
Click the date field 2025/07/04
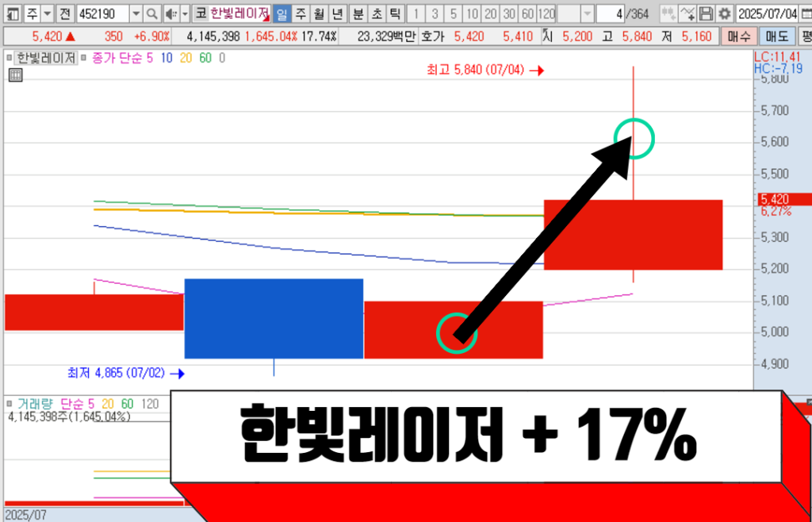coord(767,13)
